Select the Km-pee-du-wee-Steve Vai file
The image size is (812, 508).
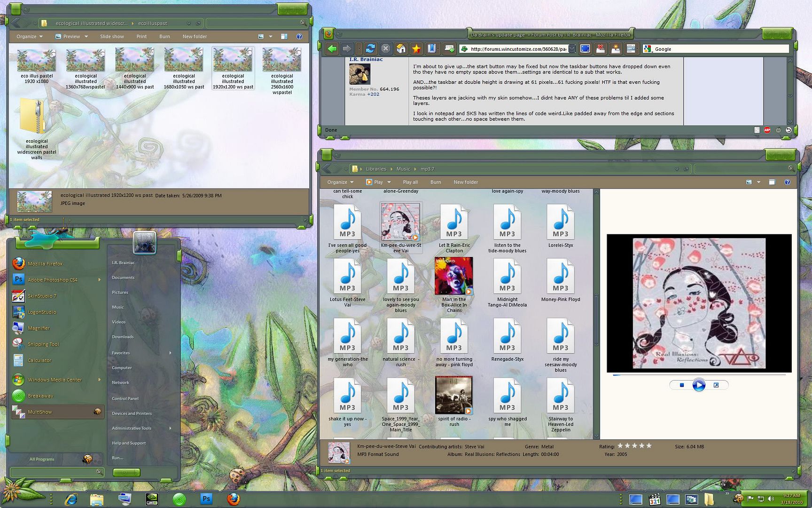pyautogui.click(x=401, y=228)
